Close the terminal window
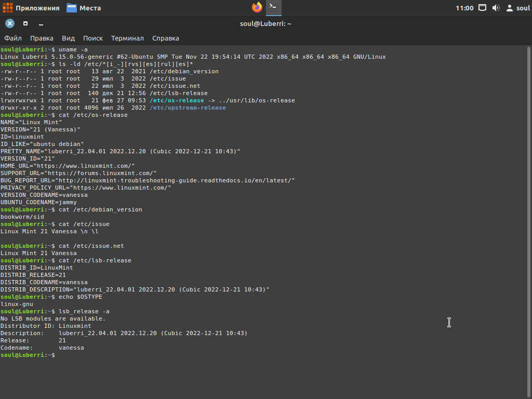The image size is (532, 399). 10,23
